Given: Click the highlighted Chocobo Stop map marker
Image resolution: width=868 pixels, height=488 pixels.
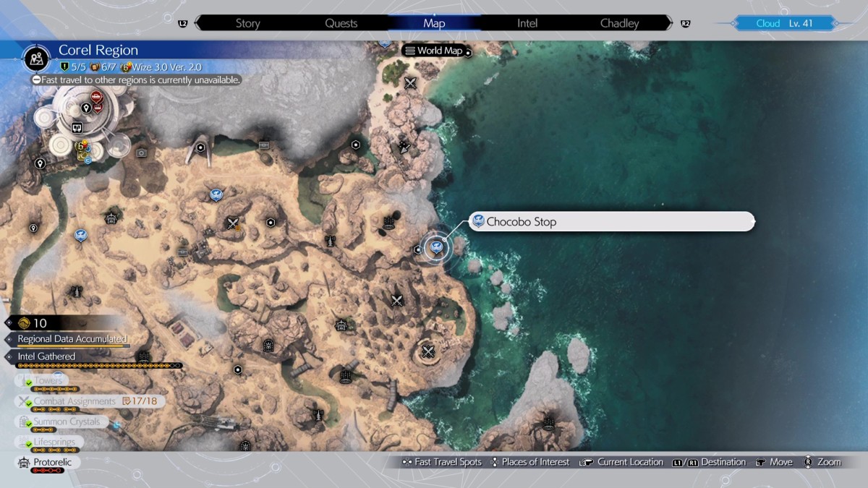Looking at the screenshot, I should click(436, 247).
